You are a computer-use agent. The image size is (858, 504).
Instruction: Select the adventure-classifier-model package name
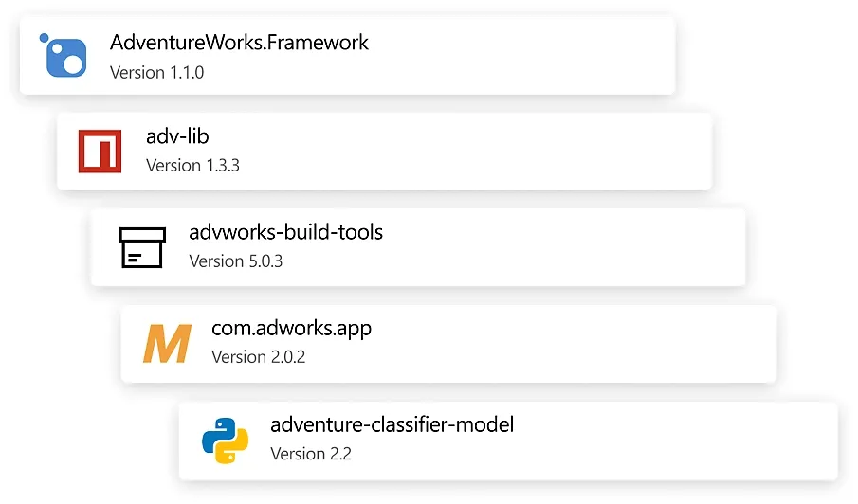[392, 424]
